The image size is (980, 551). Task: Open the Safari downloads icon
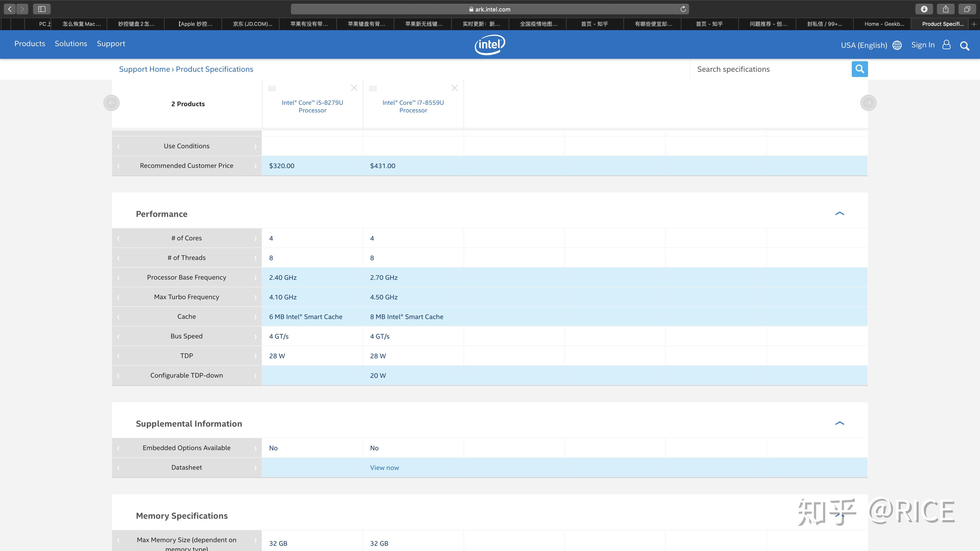[924, 9]
